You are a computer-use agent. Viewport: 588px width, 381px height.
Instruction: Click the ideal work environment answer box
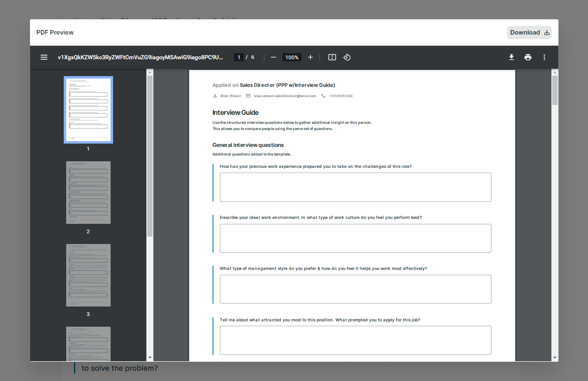pyautogui.click(x=355, y=238)
